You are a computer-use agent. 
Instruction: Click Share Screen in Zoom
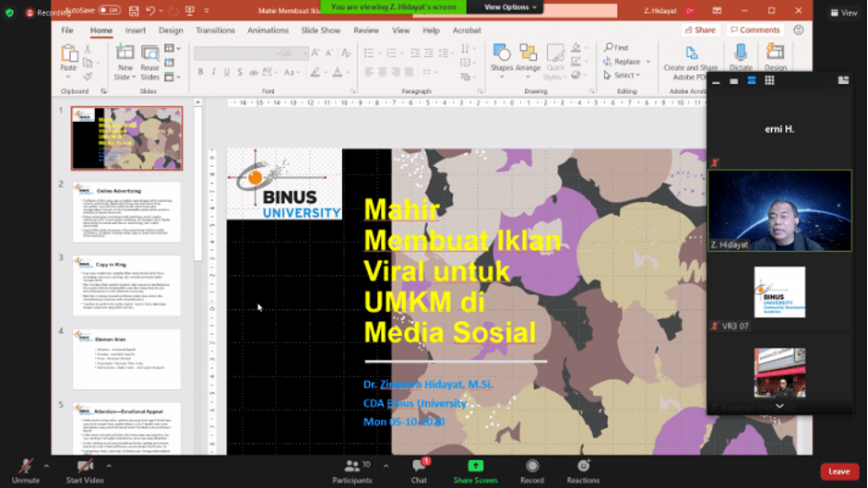coord(476,472)
